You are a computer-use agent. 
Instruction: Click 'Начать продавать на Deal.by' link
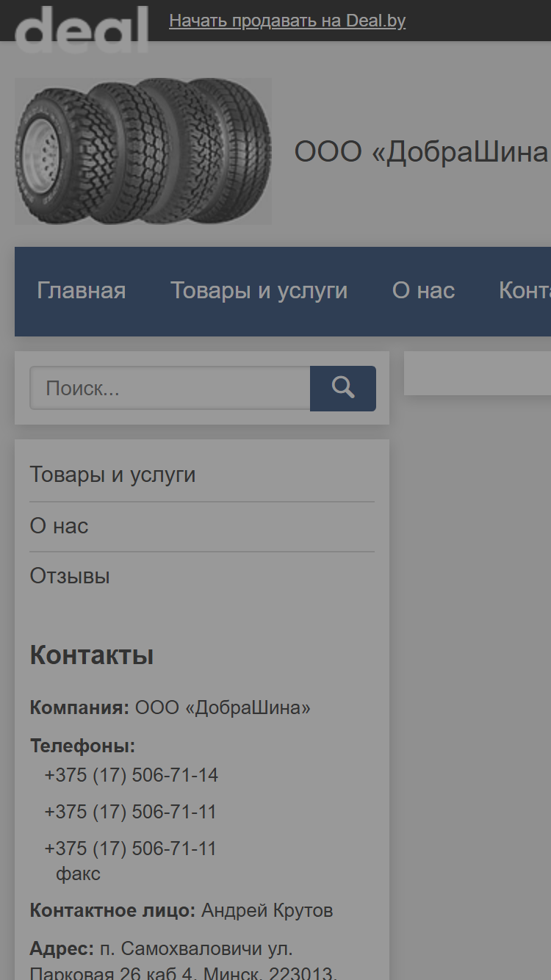click(287, 21)
